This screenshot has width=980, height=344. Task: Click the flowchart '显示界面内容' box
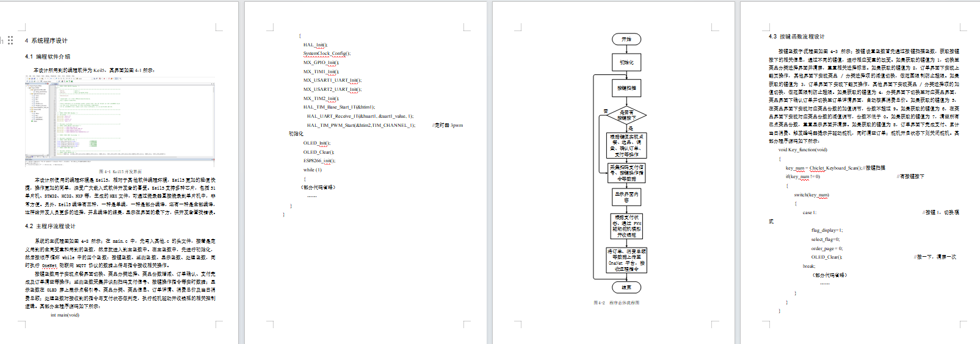click(626, 197)
